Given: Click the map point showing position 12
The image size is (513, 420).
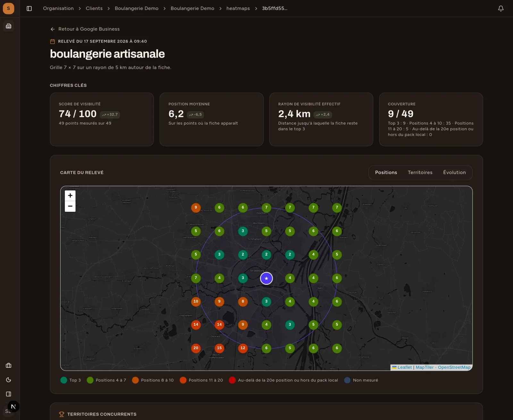Looking at the screenshot, I should [x=243, y=348].
